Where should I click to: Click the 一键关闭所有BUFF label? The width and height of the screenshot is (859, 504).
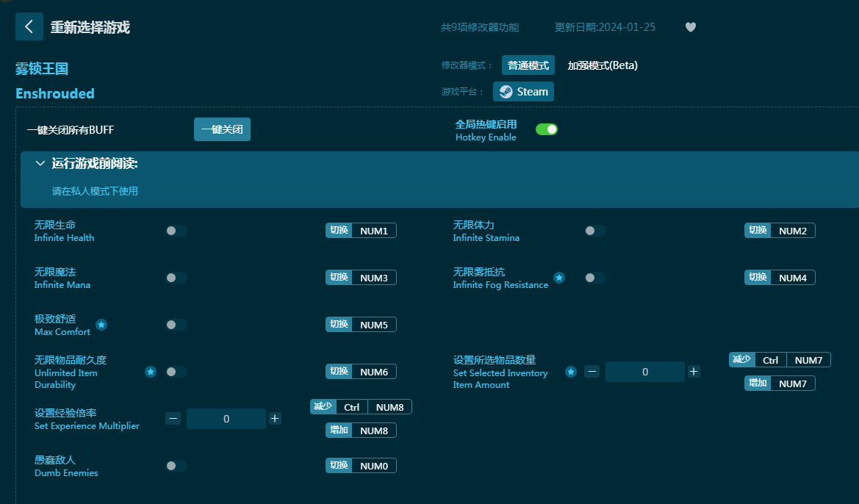(x=71, y=130)
